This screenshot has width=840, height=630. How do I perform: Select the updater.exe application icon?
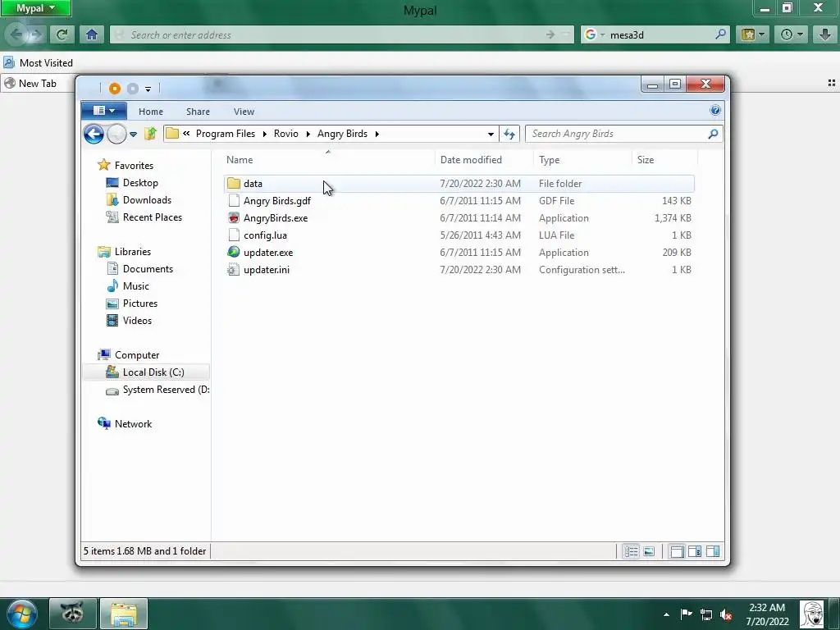(x=234, y=253)
